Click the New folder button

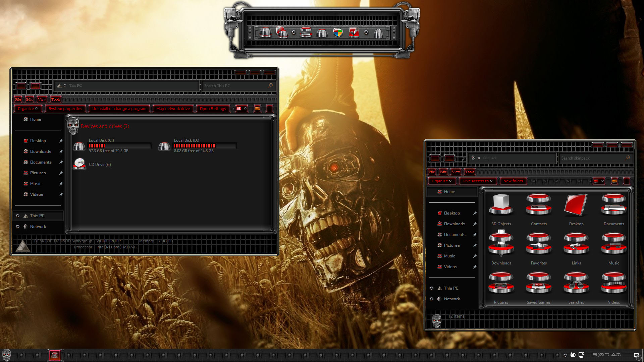[x=513, y=181]
